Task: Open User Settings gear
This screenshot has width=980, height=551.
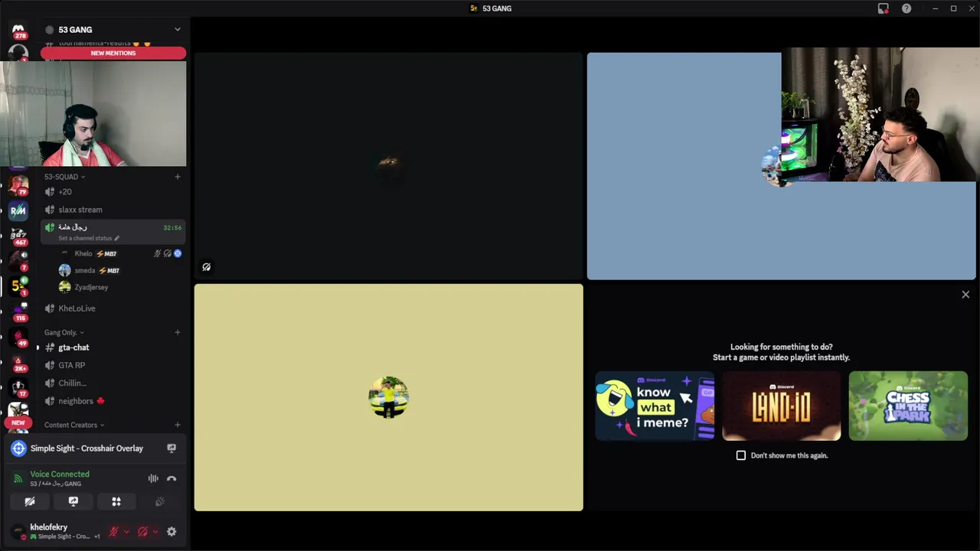Action: click(171, 531)
